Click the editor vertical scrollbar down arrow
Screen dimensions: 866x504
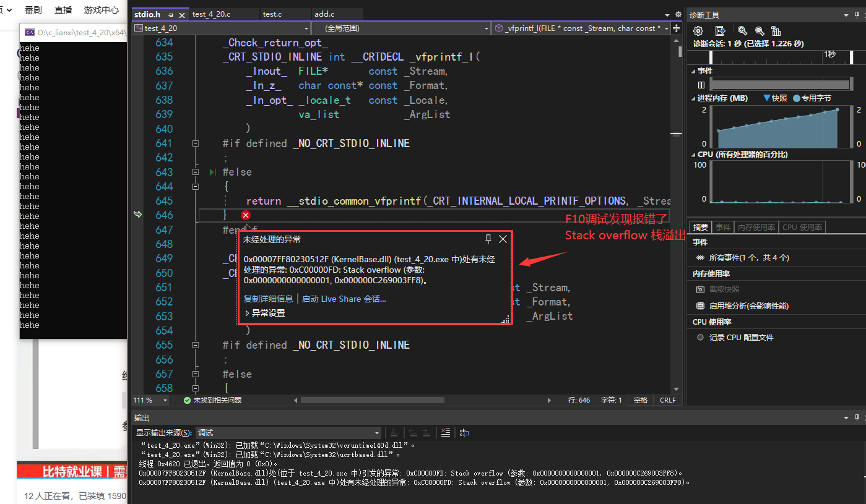point(676,389)
